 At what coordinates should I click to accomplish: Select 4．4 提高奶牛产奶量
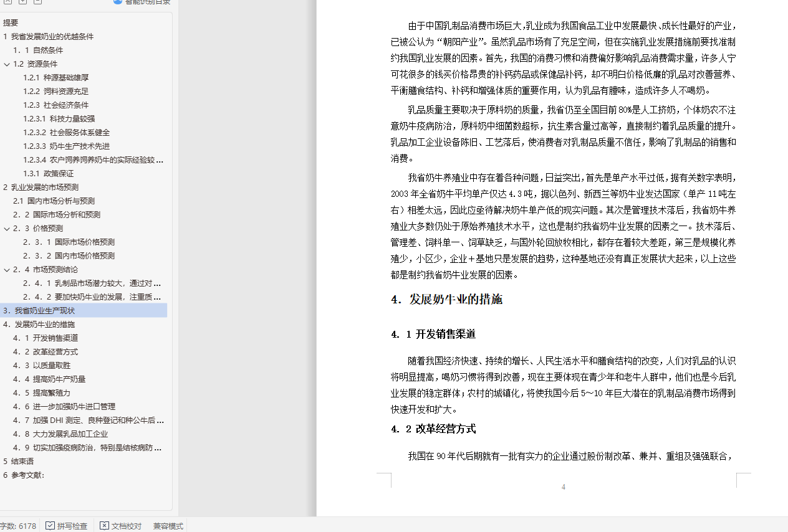coord(49,379)
